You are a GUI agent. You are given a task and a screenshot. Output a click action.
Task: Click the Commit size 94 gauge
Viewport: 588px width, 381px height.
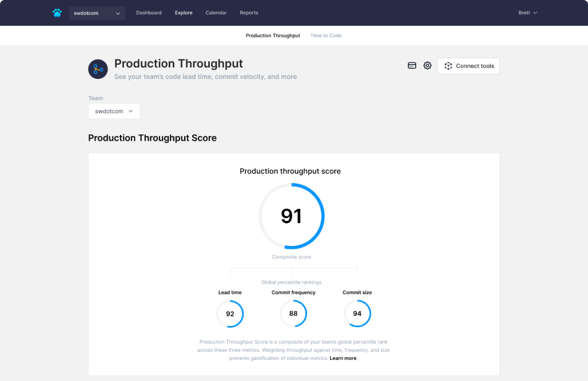pyautogui.click(x=357, y=313)
